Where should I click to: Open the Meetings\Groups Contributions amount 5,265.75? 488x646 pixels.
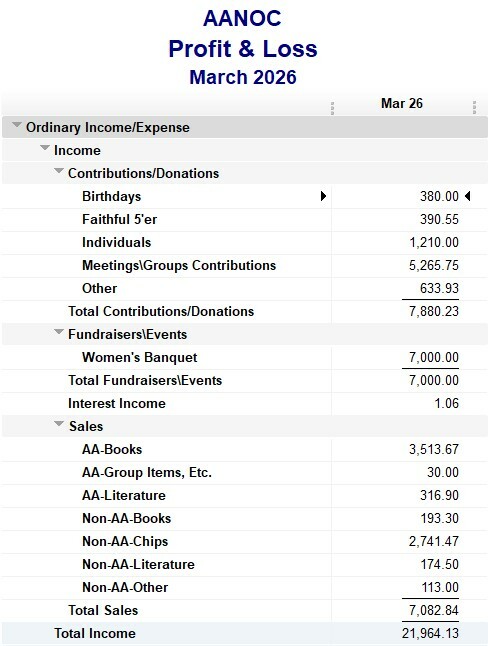click(434, 265)
